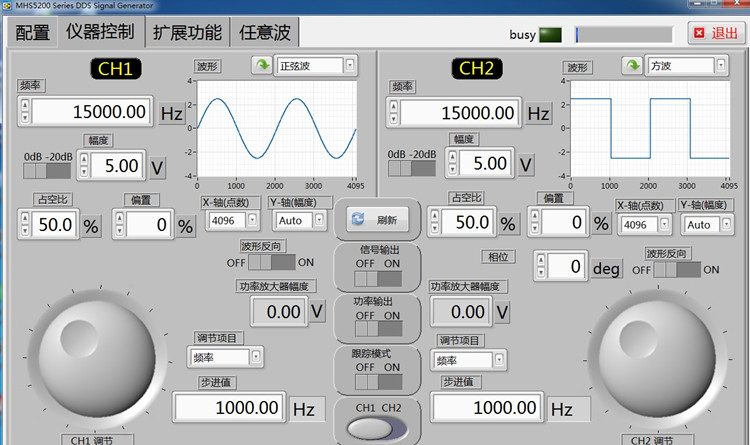Click the CH1 waveform green arrow icon
This screenshot has height=445, width=750.
[x=261, y=66]
